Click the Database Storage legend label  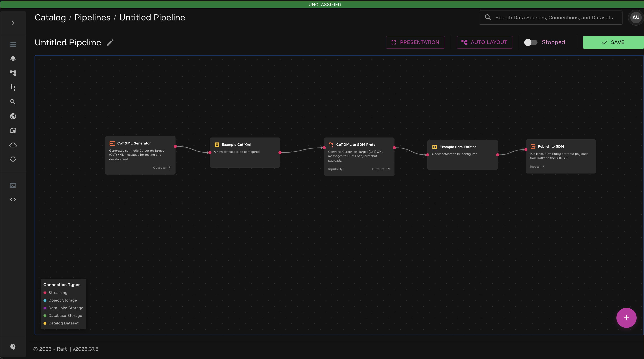pyautogui.click(x=65, y=315)
